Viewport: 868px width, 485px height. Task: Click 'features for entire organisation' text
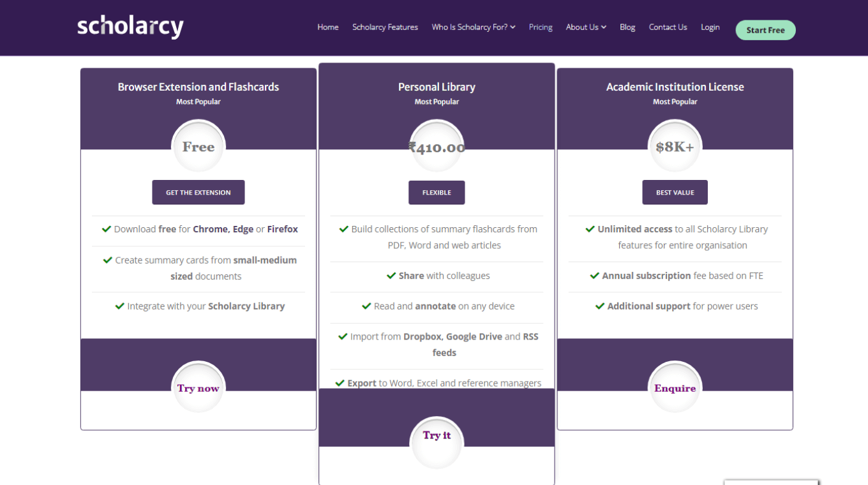[682, 245]
